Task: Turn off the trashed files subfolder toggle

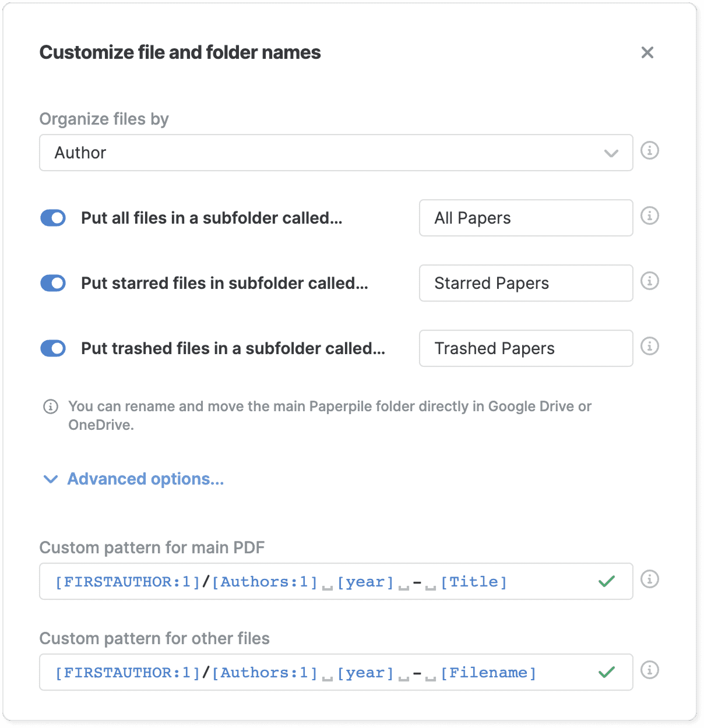Action: (53, 348)
